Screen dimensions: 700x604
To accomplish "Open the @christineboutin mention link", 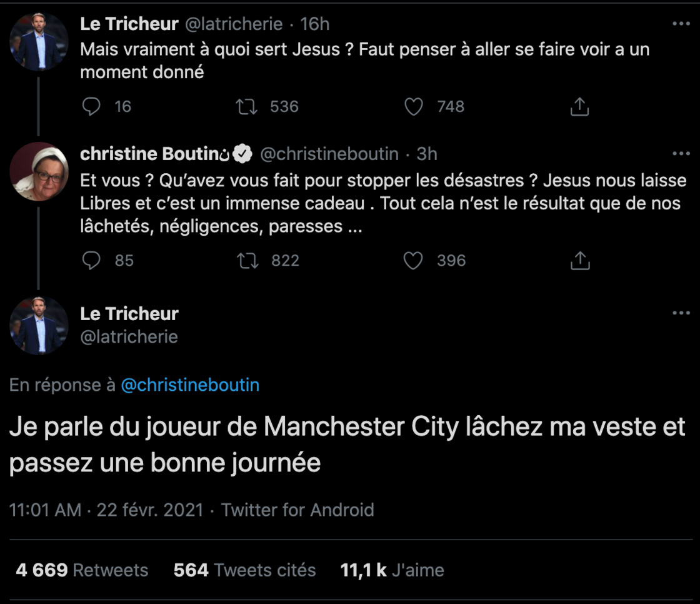I will pos(189,385).
